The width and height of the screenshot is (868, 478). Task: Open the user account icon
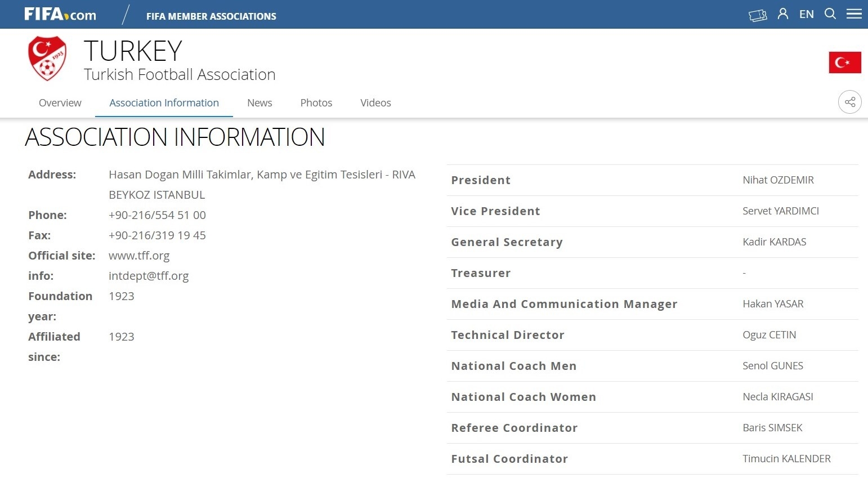click(783, 14)
